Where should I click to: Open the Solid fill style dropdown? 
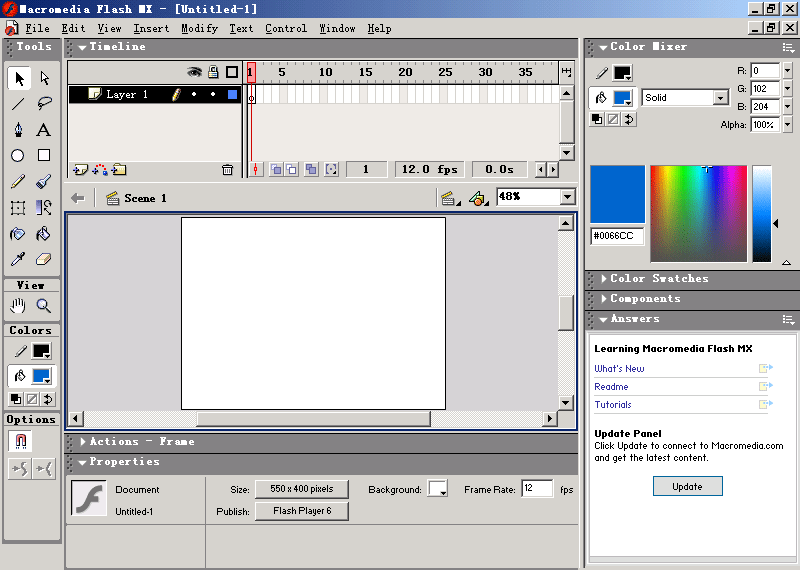point(720,97)
